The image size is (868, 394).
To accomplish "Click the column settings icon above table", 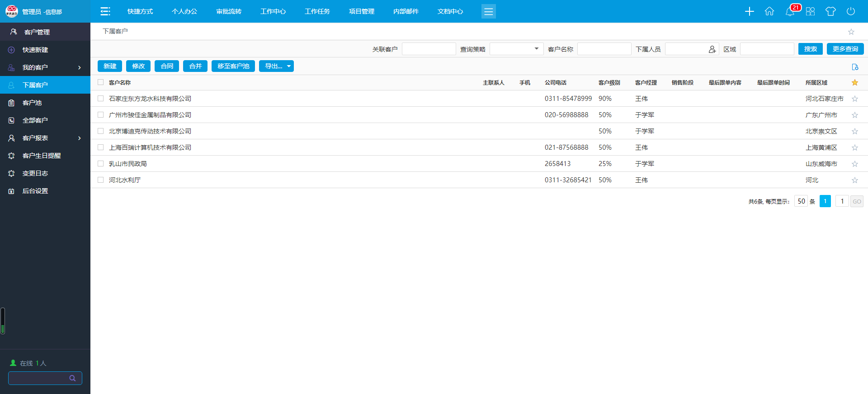I will pos(855,67).
